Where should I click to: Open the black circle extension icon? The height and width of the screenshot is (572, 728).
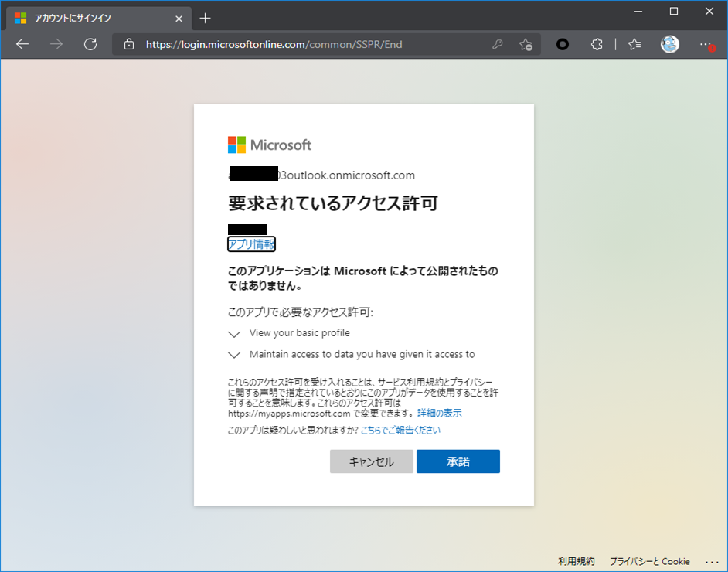tap(563, 44)
